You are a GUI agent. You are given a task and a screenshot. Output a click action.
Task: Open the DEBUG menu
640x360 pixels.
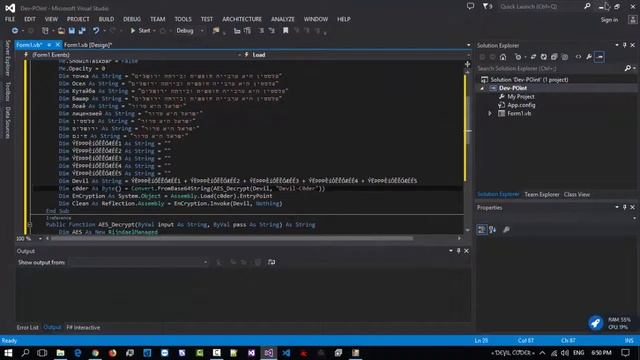(x=132, y=19)
